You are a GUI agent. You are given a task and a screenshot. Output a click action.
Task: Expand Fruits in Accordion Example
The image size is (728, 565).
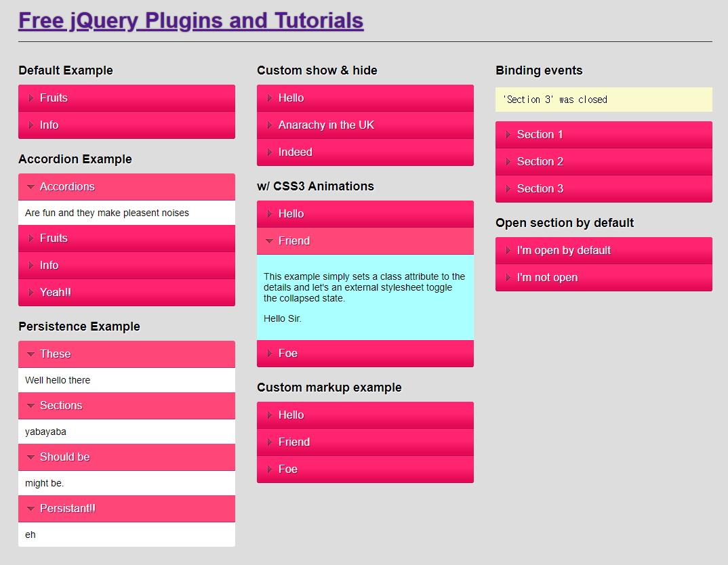tap(127, 238)
